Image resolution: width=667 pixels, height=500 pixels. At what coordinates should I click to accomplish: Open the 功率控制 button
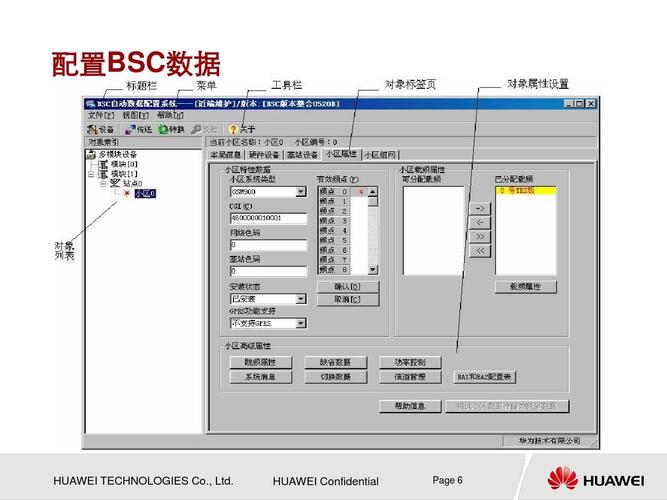410,363
